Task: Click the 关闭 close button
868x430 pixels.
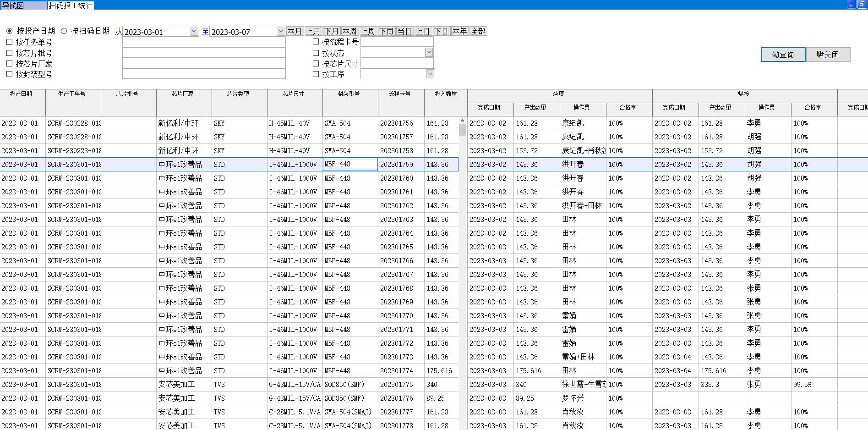Action: [828, 55]
